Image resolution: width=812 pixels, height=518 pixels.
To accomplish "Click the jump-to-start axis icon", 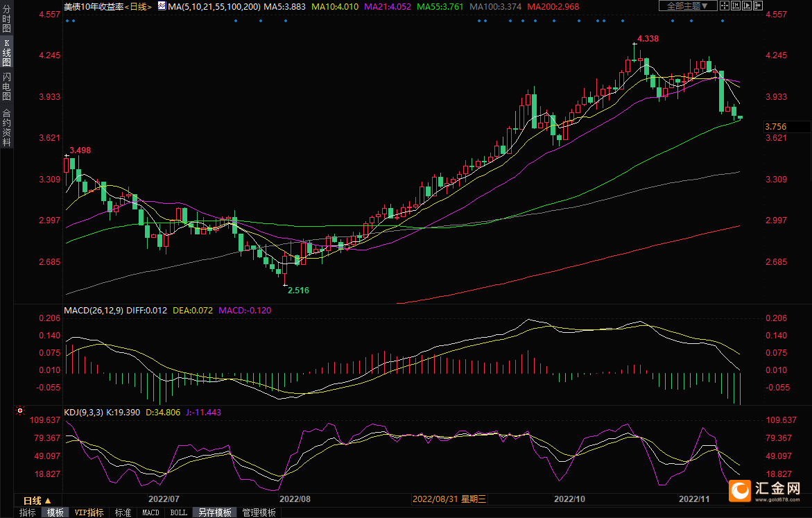I will tap(735, 6).
